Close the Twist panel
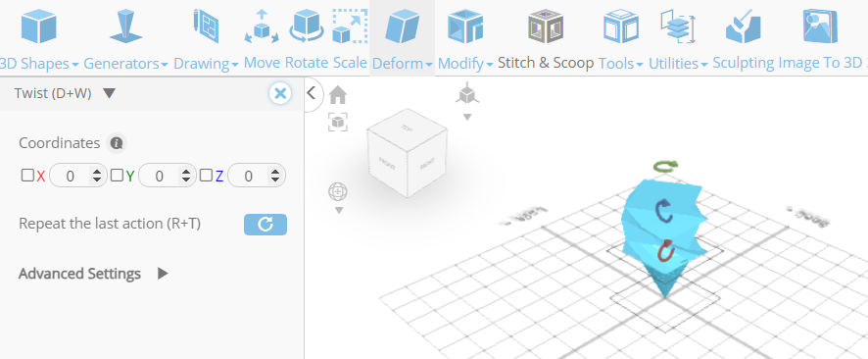The image size is (868, 359). click(280, 93)
